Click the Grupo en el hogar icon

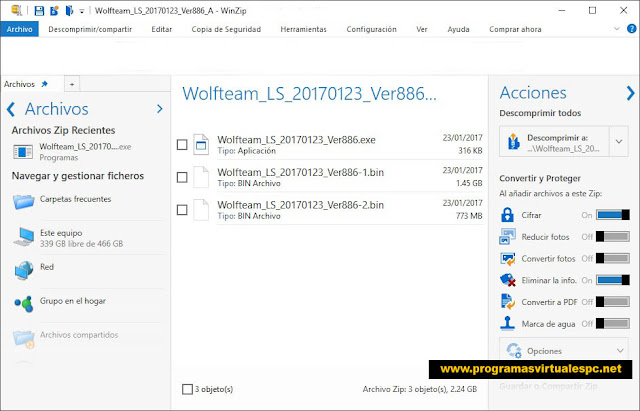coord(24,304)
